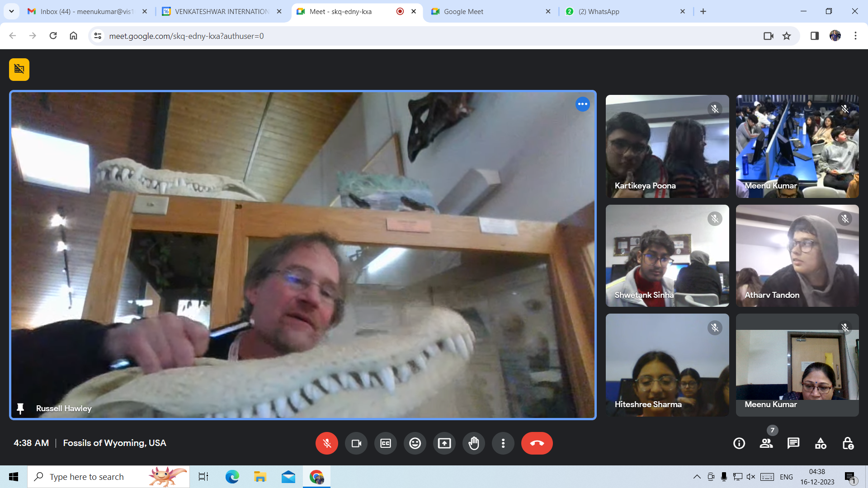
Task: Click the Present now icon
Action: 444,443
